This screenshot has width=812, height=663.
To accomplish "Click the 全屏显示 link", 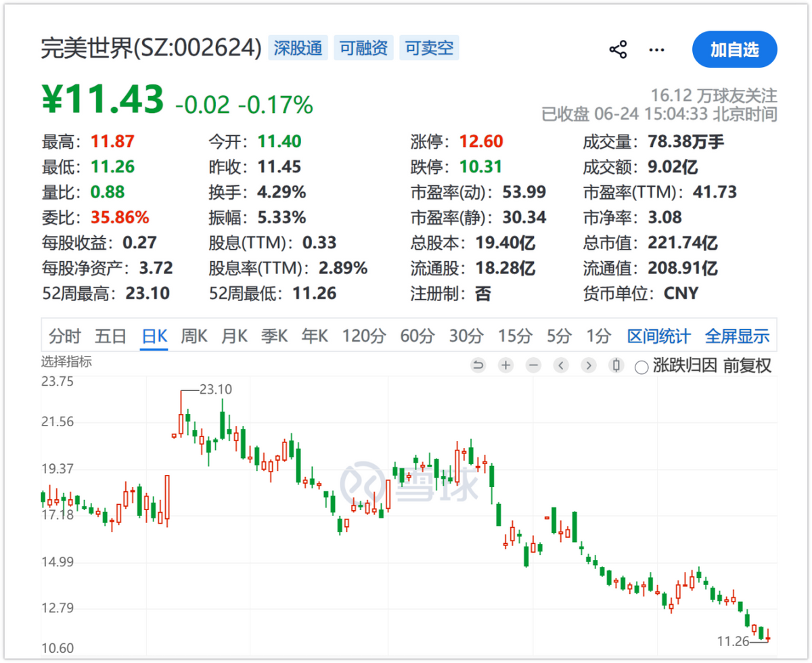I will point(738,336).
